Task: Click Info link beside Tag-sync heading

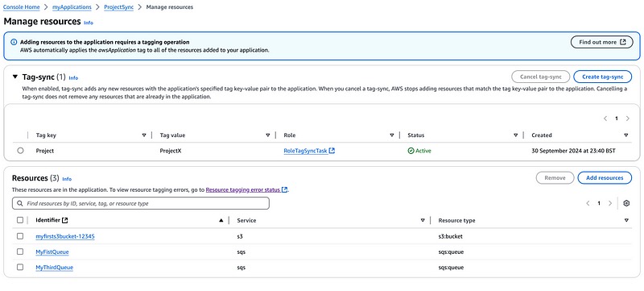Action: pyautogui.click(x=73, y=78)
